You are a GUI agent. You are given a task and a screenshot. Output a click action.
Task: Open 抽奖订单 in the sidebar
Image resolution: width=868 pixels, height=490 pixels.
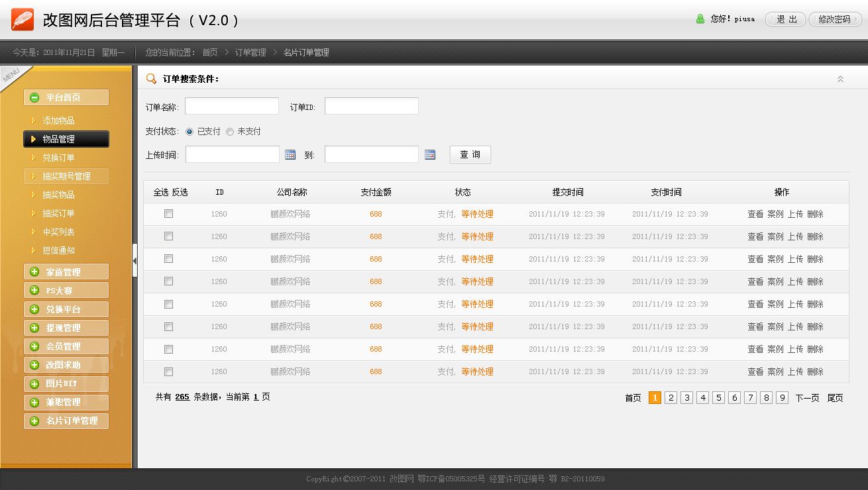point(58,213)
